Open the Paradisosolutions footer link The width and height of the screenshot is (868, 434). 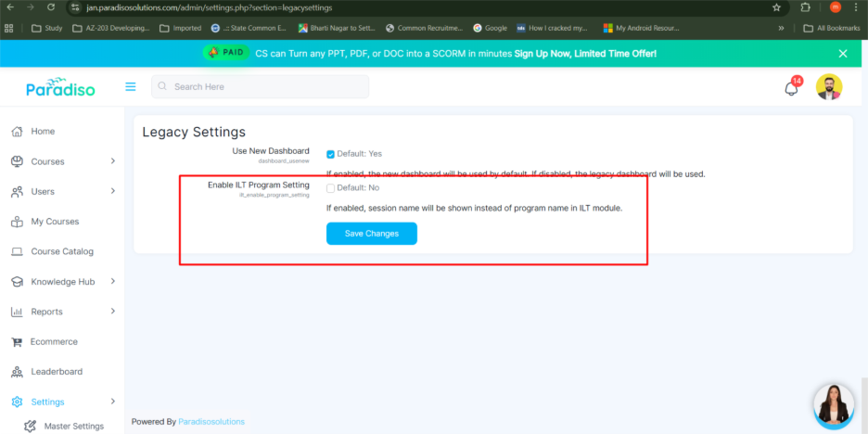(211, 421)
